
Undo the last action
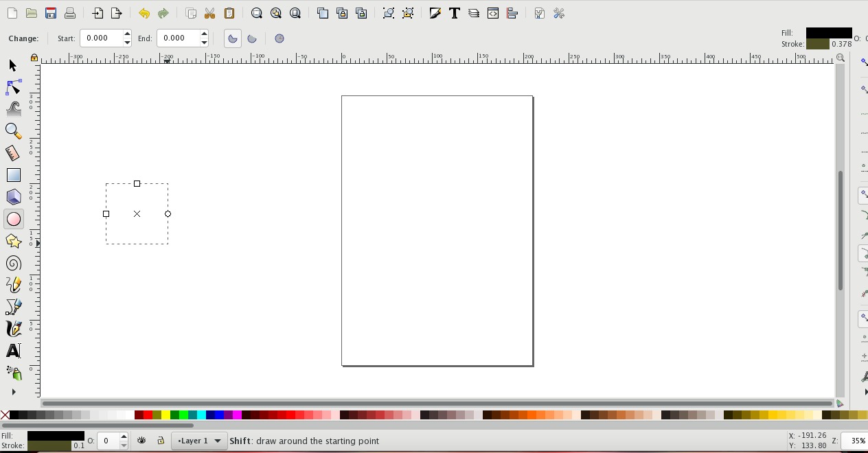pyautogui.click(x=144, y=13)
